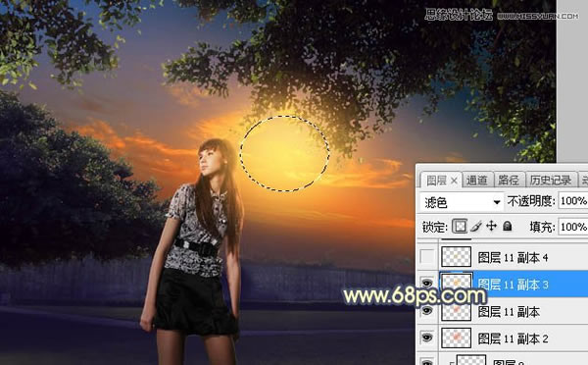This screenshot has height=365, width=588.
Task: Click the lock position move icon
Action: pos(491,226)
